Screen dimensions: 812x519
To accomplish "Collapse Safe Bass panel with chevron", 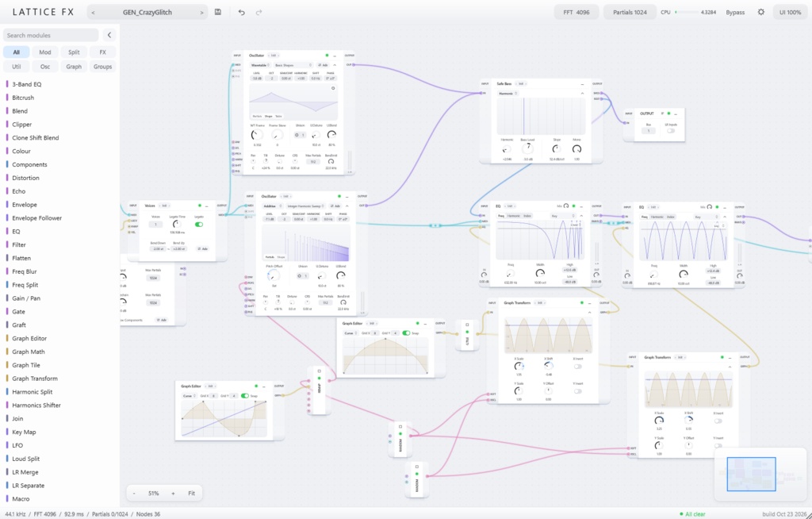I will click(x=582, y=94).
